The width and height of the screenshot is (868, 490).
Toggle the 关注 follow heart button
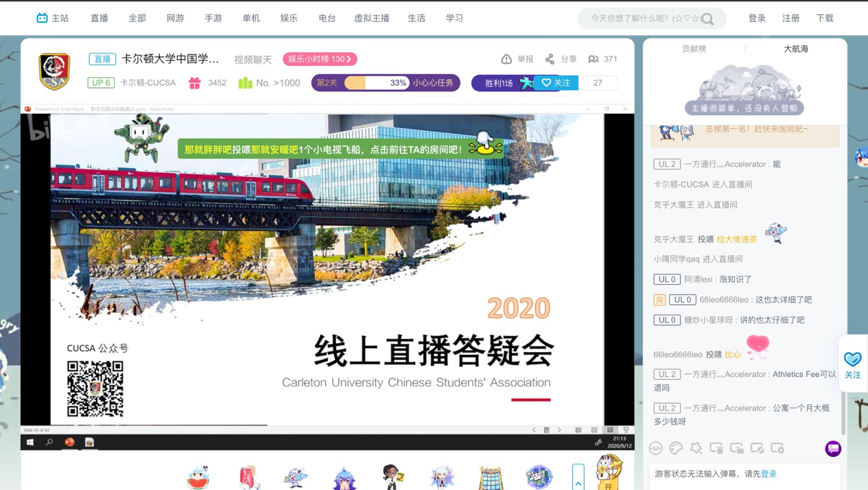[556, 83]
